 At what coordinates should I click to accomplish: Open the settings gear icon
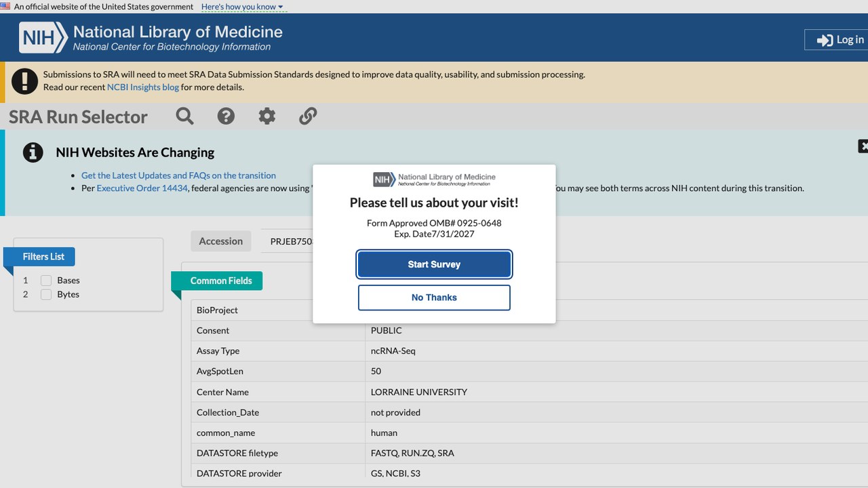coord(267,116)
